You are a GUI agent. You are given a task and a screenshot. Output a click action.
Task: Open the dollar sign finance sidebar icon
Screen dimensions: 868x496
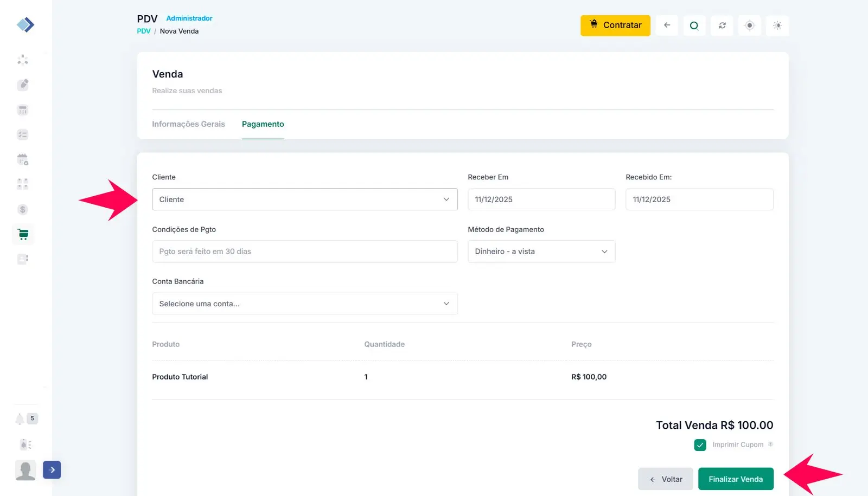click(23, 209)
